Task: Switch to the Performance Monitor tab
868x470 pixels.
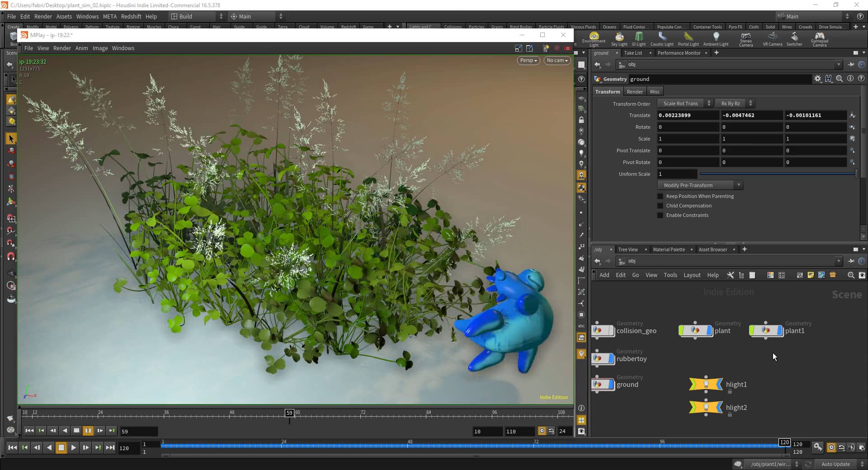Action: (x=680, y=53)
